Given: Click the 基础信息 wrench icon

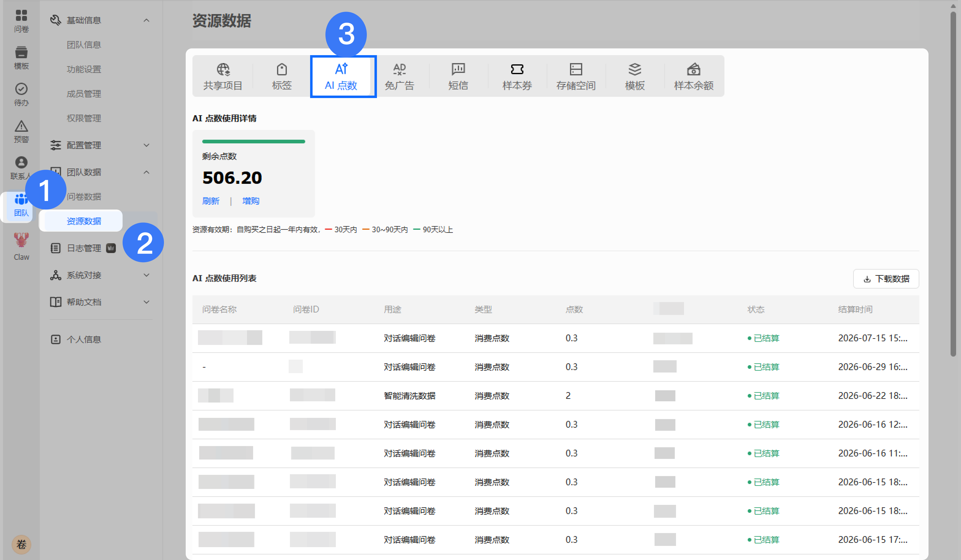Looking at the screenshot, I should (x=56, y=20).
